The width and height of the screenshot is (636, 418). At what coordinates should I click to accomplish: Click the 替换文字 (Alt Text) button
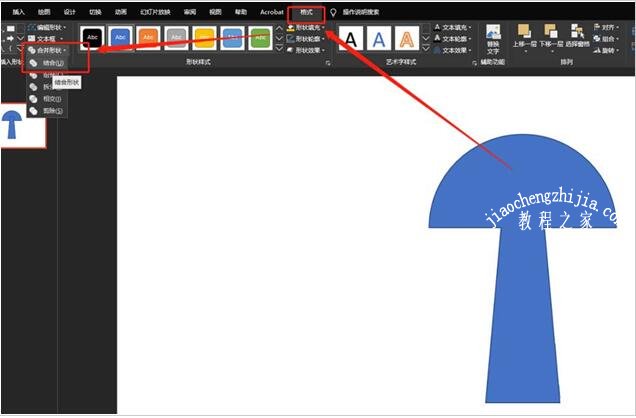click(x=493, y=39)
